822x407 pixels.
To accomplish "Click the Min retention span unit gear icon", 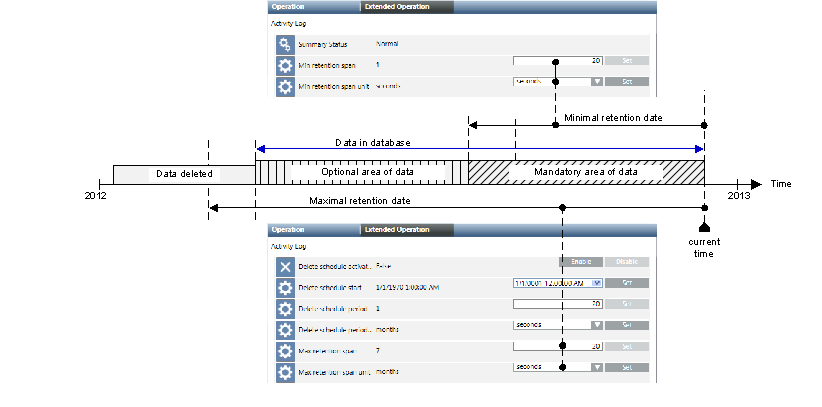I will pyautogui.click(x=285, y=86).
